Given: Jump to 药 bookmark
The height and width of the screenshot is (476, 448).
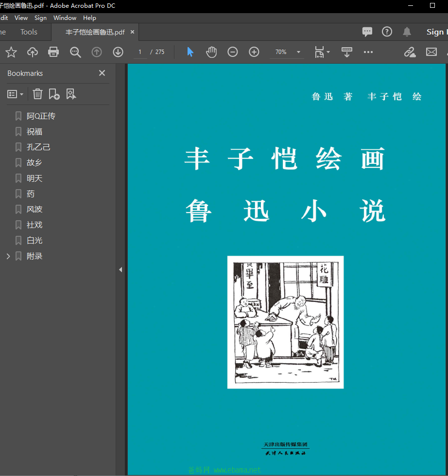Looking at the screenshot, I should (30, 194).
